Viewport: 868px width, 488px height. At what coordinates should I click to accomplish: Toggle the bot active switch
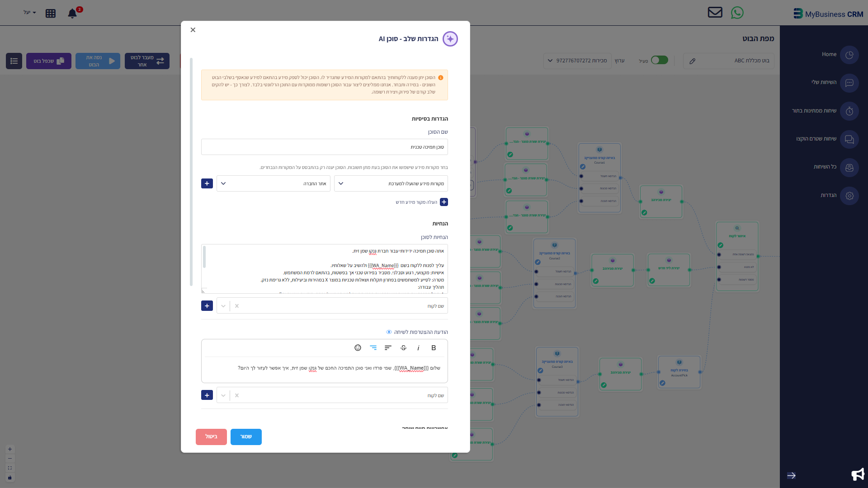point(659,60)
